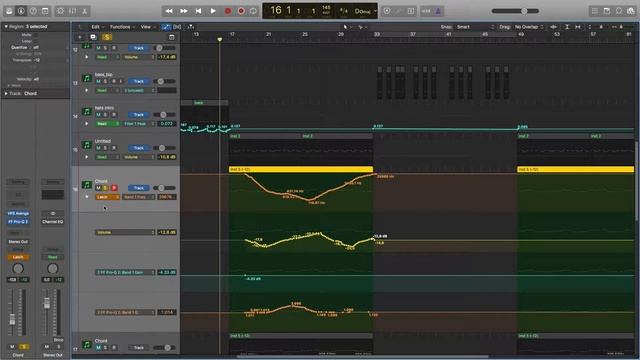
Task: Click the duplicate track icon
Action: coord(93,37)
